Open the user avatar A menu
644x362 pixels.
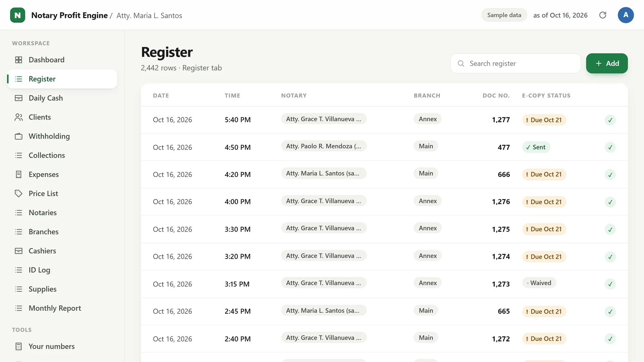coord(626,15)
